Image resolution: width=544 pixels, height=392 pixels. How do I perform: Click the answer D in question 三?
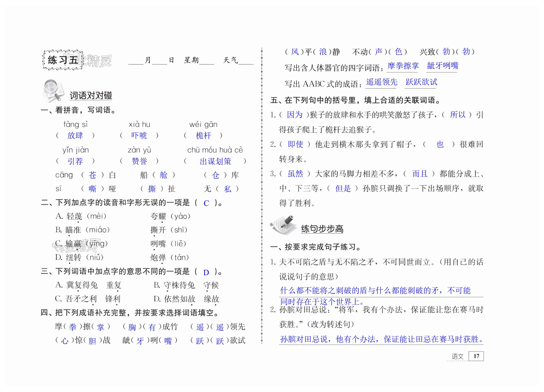[206, 272]
